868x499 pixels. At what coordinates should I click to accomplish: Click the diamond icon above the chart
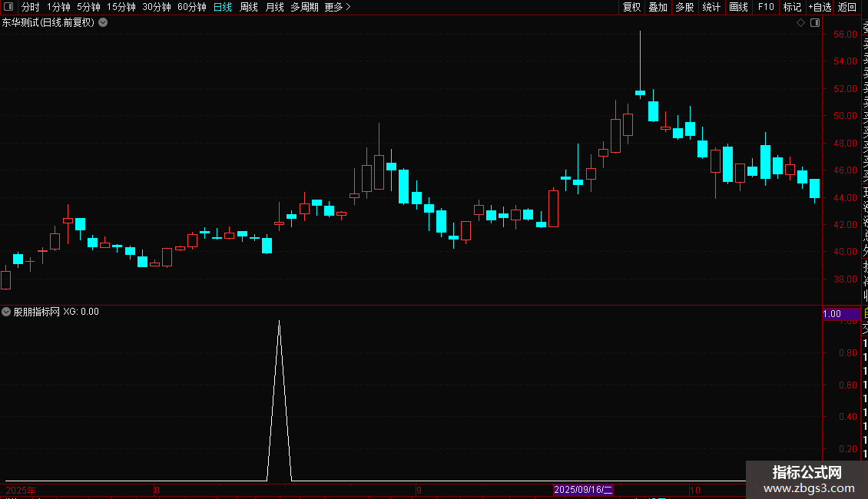800,23
